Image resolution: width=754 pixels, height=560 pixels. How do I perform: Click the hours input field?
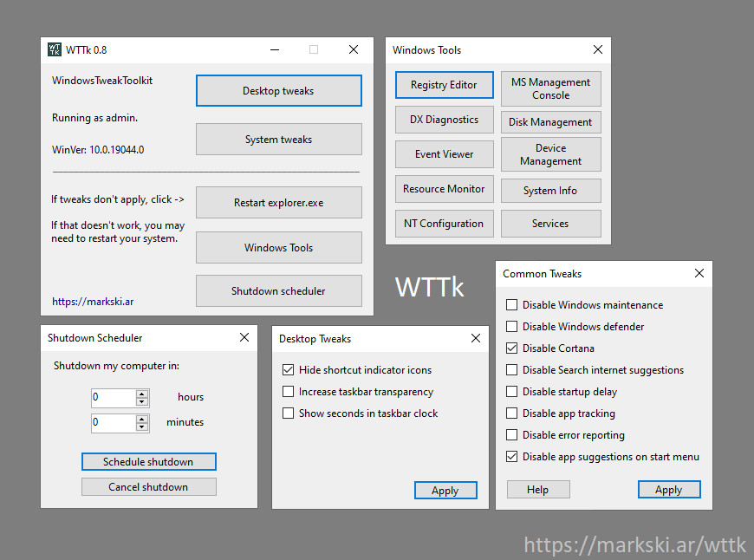point(114,398)
